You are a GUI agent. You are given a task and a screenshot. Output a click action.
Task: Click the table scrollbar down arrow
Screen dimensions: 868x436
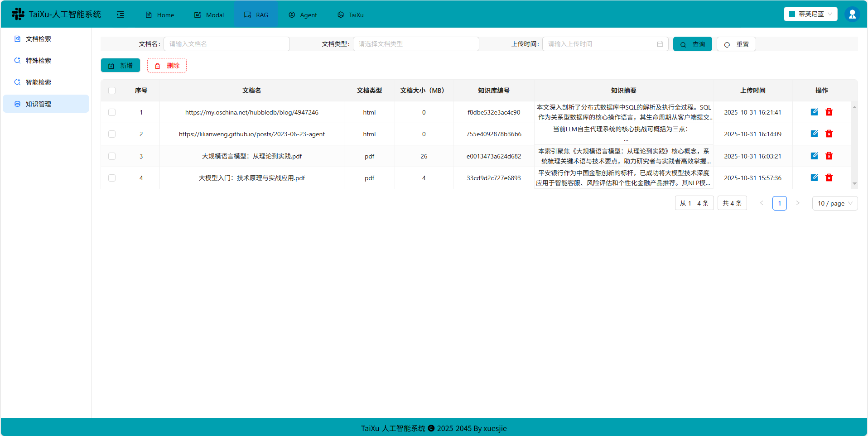coord(854,183)
